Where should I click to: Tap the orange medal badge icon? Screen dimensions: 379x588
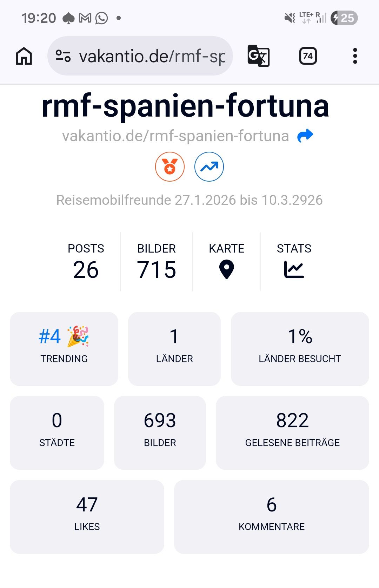(170, 166)
